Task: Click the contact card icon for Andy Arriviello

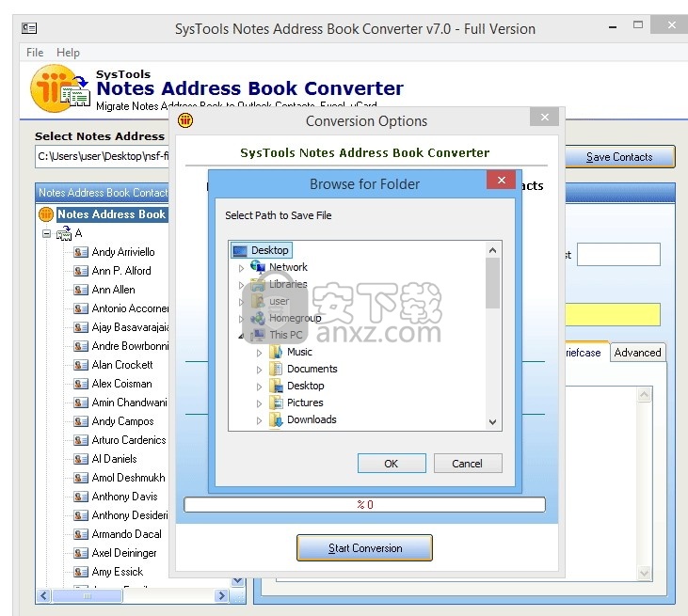Action: [81, 252]
